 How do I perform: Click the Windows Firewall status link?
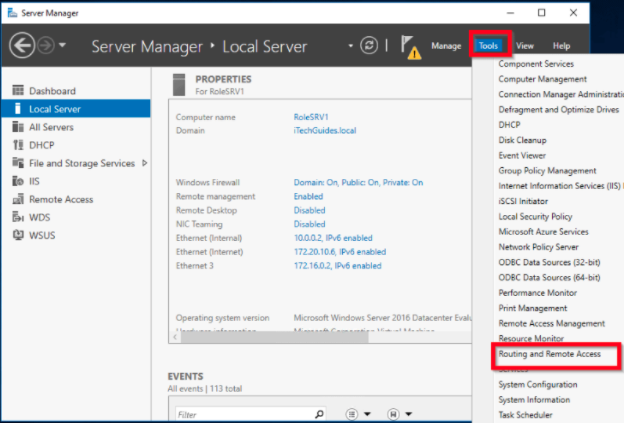tap(358, 183)
